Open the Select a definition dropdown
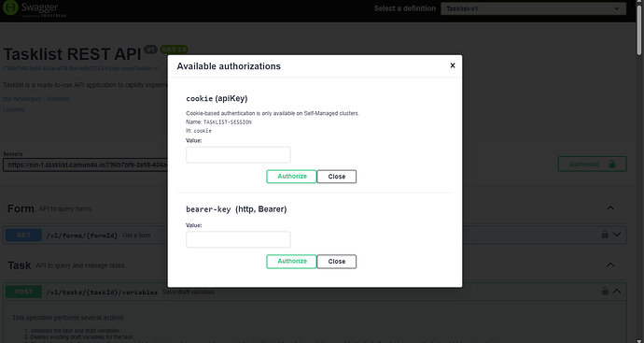 click(x=533, y=8)
